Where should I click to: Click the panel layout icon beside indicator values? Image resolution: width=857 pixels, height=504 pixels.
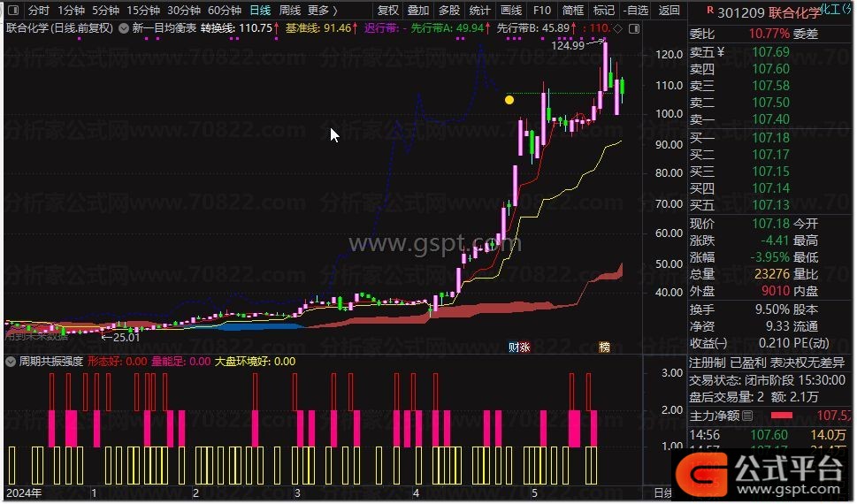pyautogui.click(x=633, y=28)
